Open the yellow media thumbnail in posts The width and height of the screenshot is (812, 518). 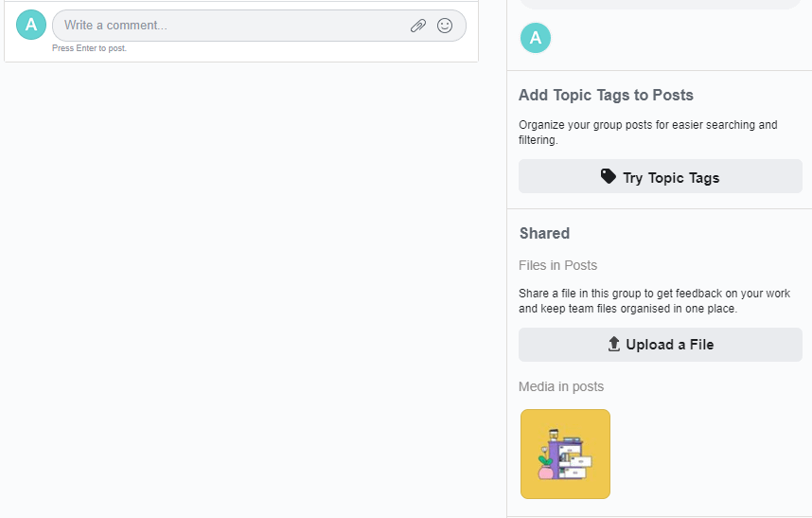[x=566, y=455]
